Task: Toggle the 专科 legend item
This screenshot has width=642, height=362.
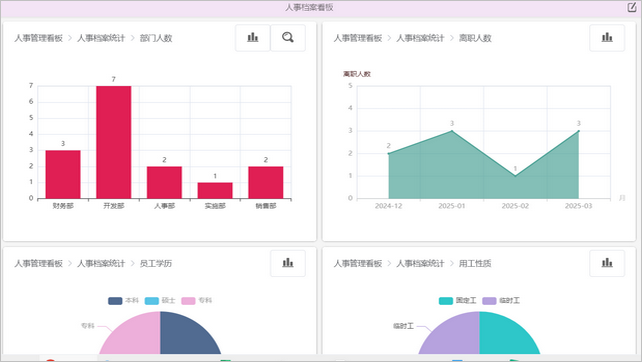Action: click(197, 301)
